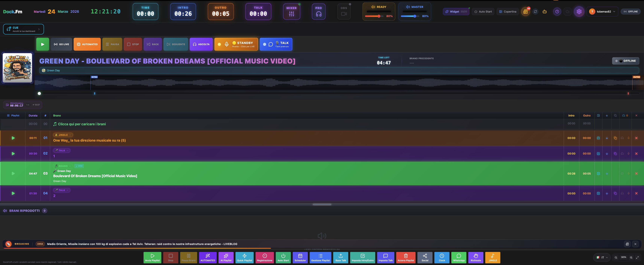Click the refresh sync icon in header
Image resolution: width=644 pixels, height=265 pixels.
tap(535, 11)
